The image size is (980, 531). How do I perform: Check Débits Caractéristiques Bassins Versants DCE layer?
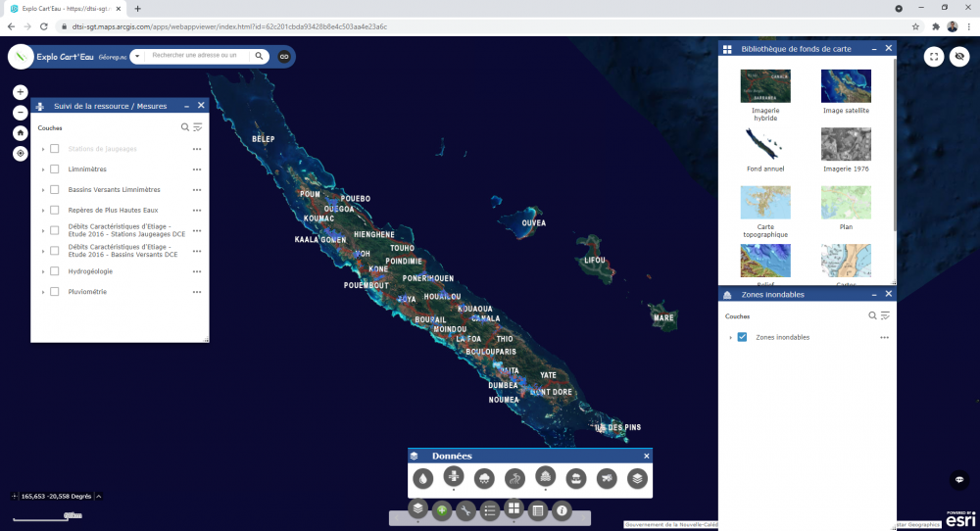[54, 251]
